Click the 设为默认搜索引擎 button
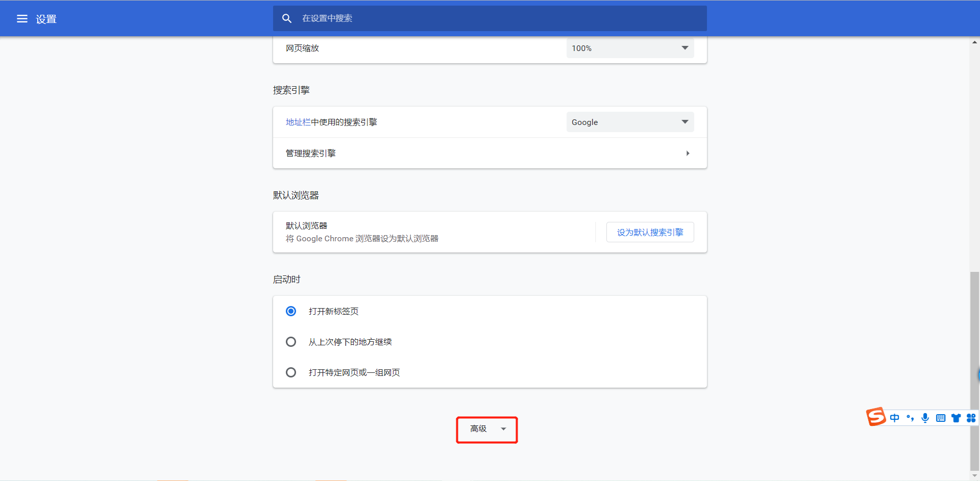Screen dimensions: 980x481 [650, 232]
